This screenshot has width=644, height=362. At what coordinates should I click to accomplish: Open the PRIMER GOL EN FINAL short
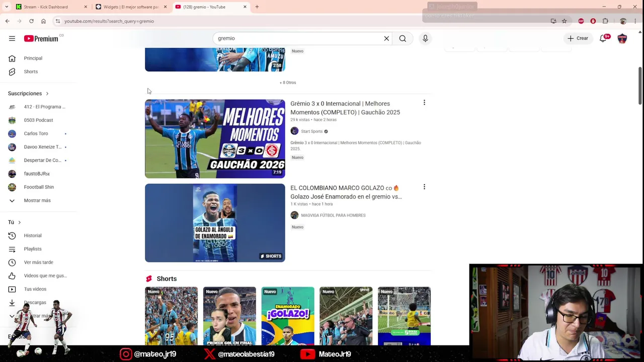click(229, 316)
